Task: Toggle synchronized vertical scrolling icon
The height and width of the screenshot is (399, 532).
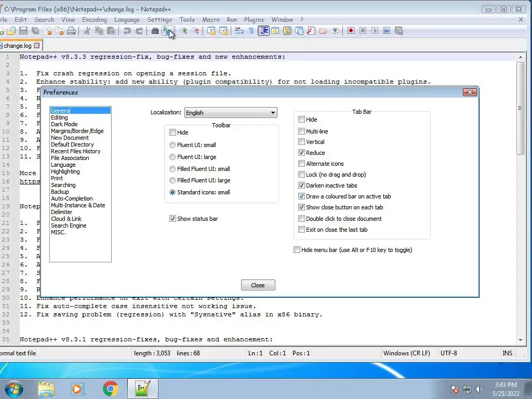Action: click(x=211, y=31)
